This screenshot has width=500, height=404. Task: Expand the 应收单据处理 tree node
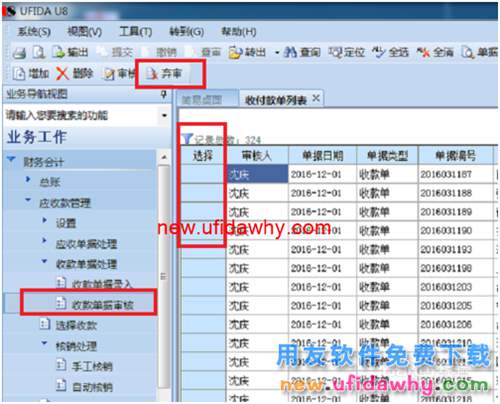point(44,240)
